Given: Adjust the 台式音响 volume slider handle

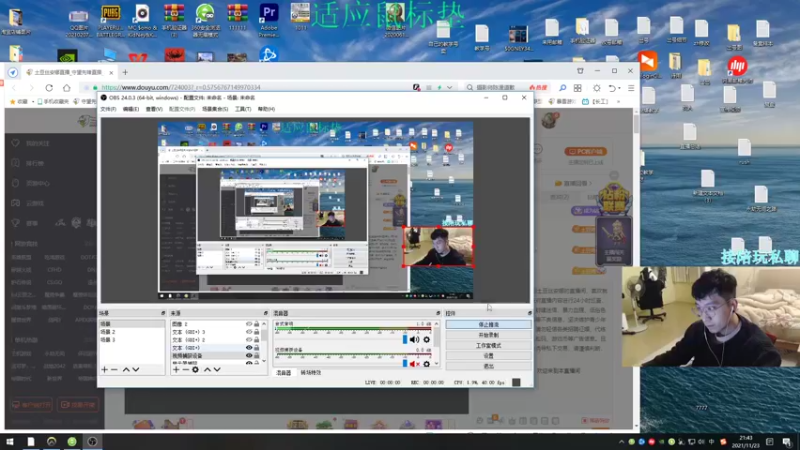Looking at the screenshot, I should click(x=405, y=340).
